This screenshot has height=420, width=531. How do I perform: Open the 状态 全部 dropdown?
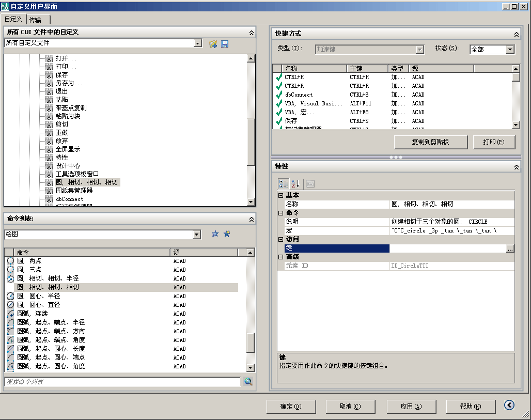point(510,50)
